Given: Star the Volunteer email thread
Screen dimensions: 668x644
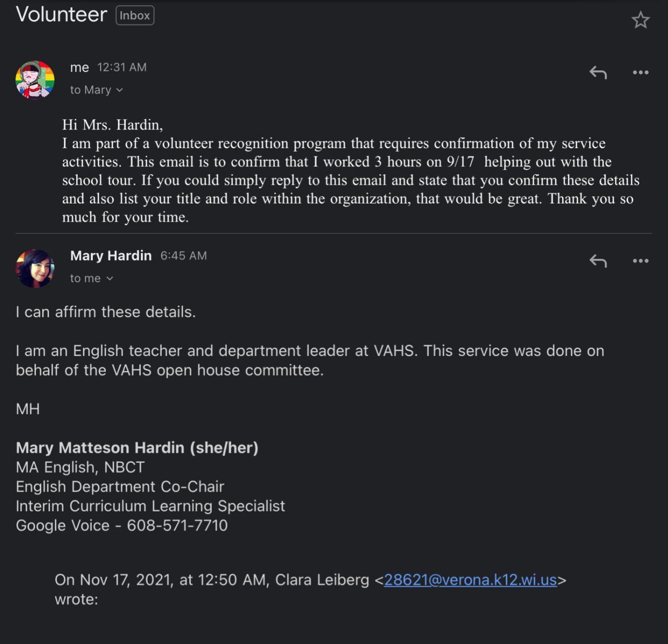Looking at the screenshot, I should coord(640,20).
